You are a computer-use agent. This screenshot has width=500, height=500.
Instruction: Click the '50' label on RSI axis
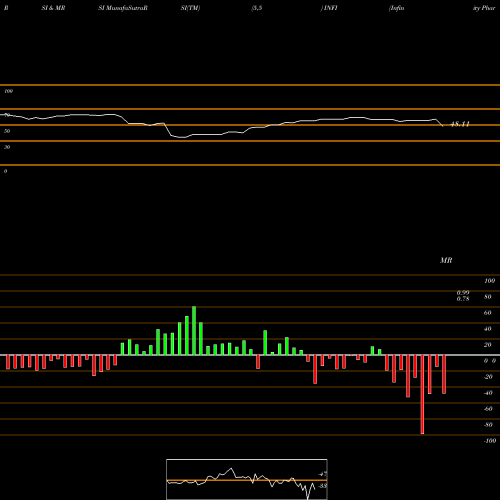[x=7, y=131]
